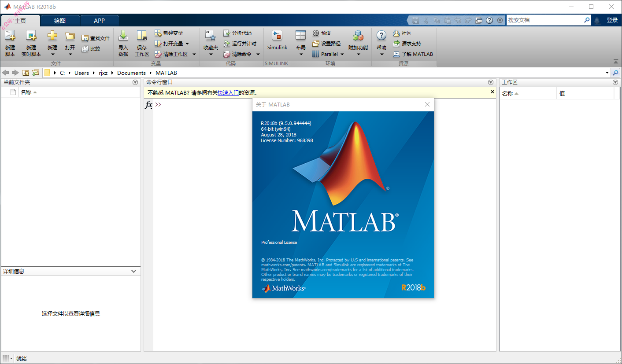Click 运行并计时 (Run and Time)
Screen dimensions: 622x364
coord(240,44)
